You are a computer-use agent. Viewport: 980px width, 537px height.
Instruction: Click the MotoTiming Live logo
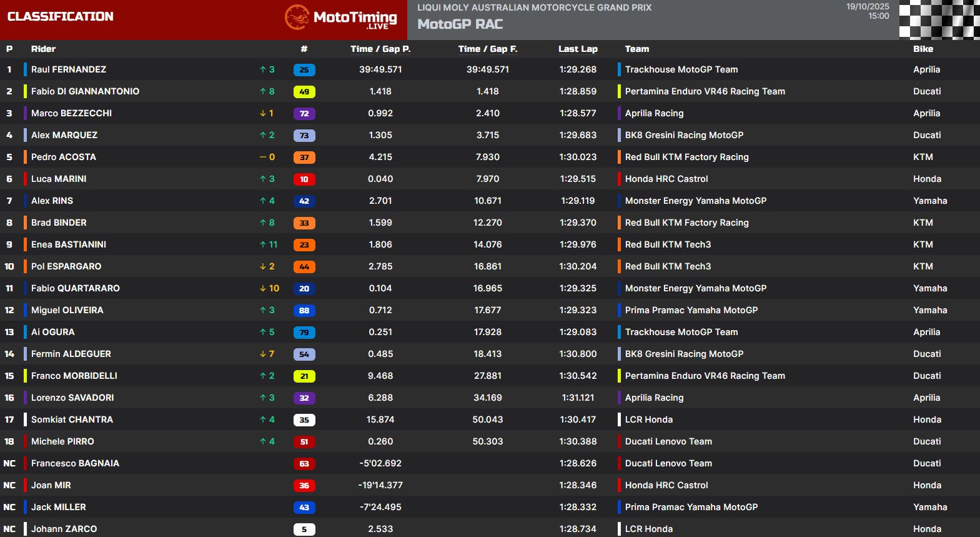pos(341,18)
